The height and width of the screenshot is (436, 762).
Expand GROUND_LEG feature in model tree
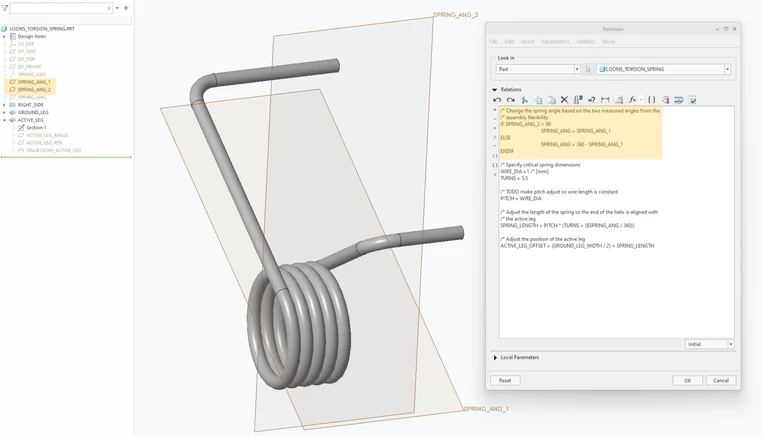[4, 112]
